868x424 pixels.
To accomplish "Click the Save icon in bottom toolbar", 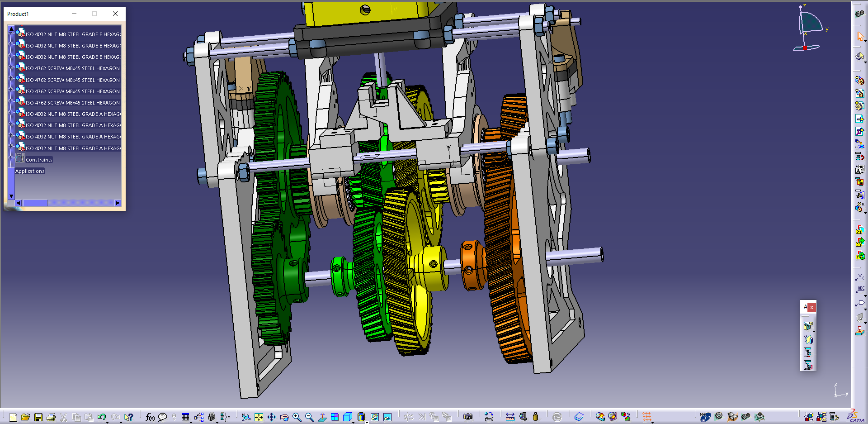I will (38, 417).
